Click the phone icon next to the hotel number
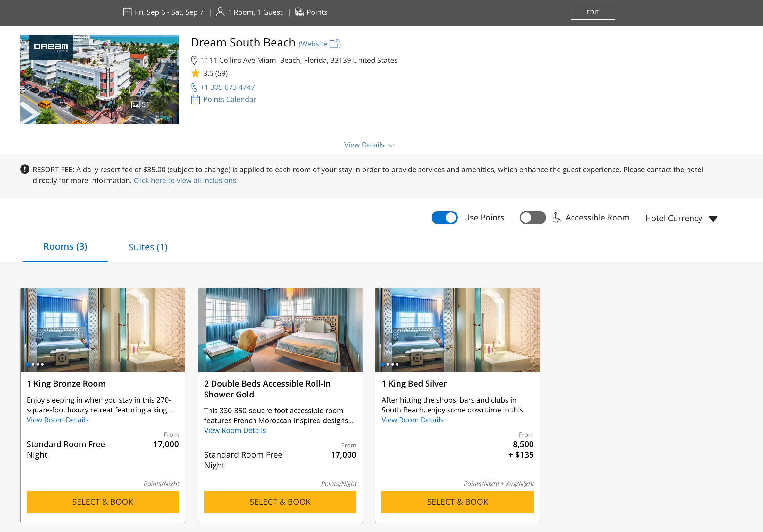This screenshot has width=763, height=532. click(194, 87)
